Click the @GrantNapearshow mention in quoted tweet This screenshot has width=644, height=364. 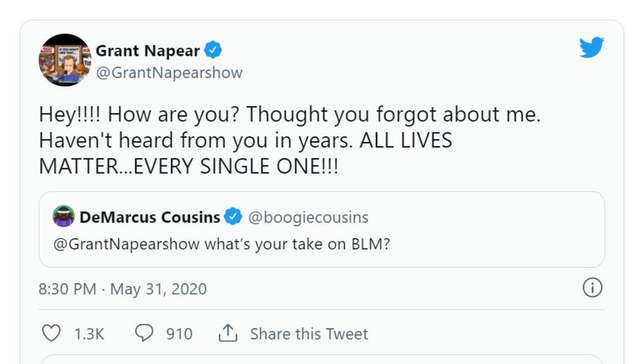(126, 244)
